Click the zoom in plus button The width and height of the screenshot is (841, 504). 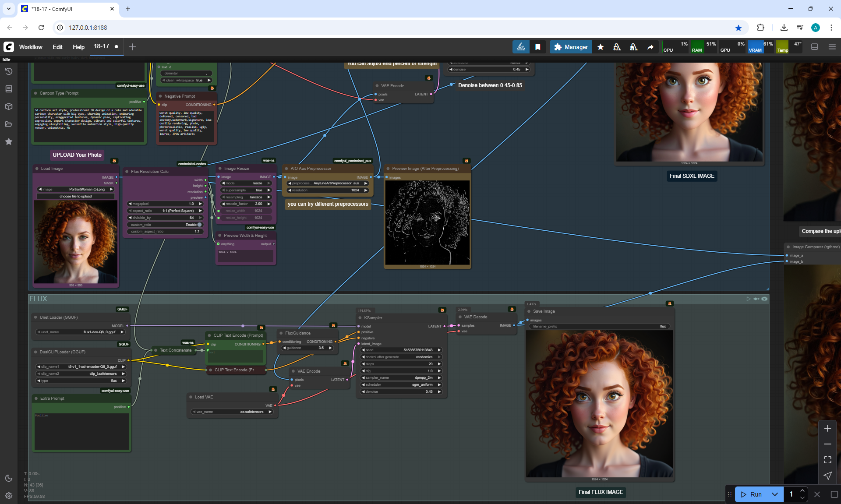[827, 428]
